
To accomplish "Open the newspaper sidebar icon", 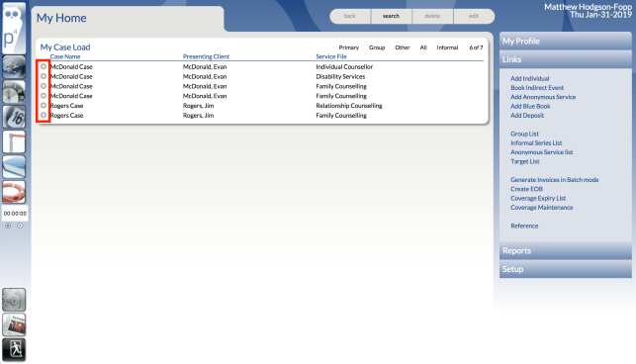I will [x=14, y=324].
